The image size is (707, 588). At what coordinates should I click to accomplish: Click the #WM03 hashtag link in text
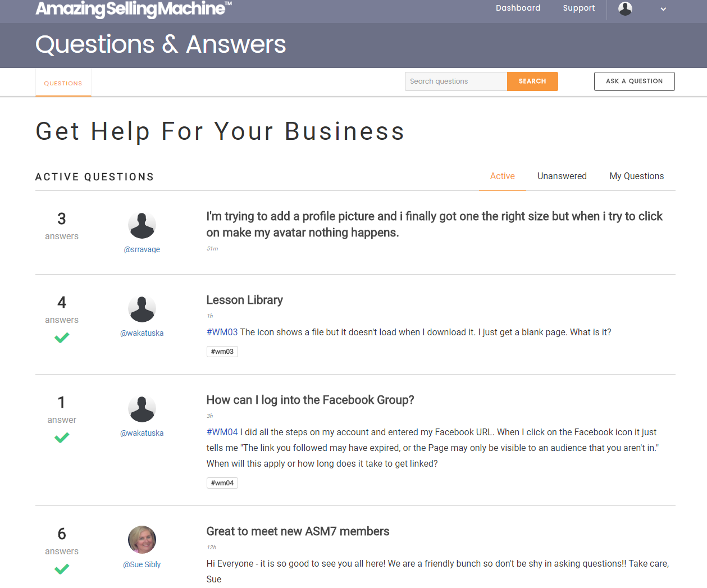click(x=222, y=332)
